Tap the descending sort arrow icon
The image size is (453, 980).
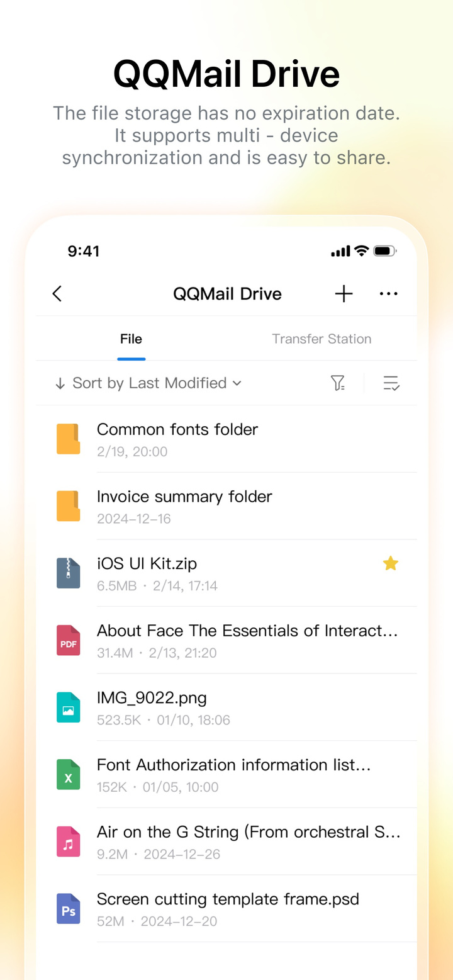(x=60, y=383)
